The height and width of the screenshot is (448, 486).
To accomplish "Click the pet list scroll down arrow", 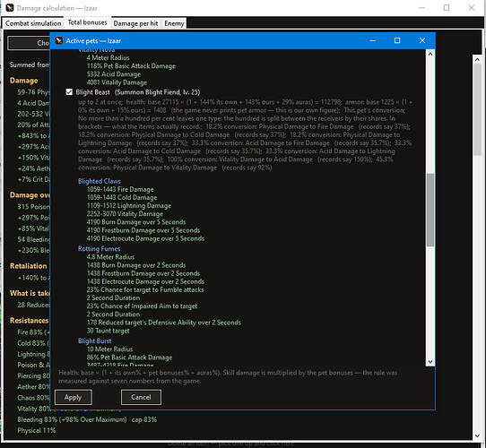I will pos(430,362).
